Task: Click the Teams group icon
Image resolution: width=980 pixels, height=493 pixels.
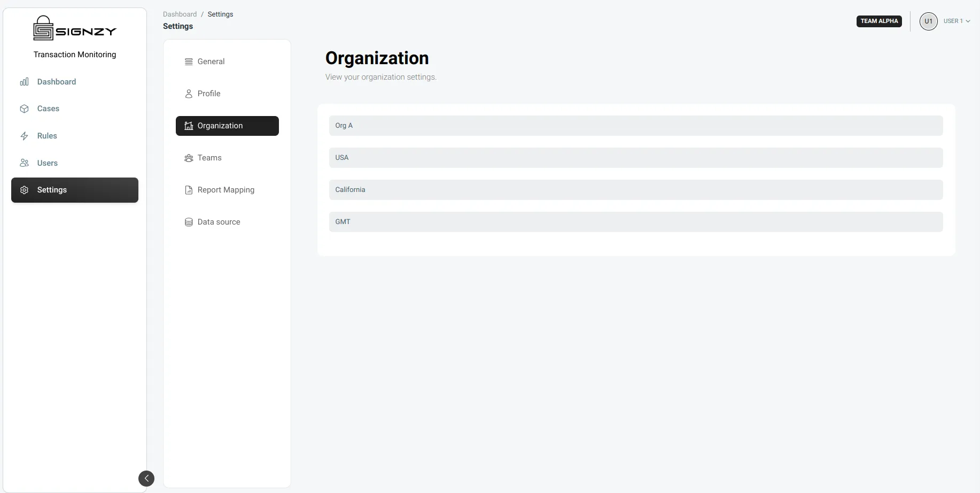Action: (189, 158)
